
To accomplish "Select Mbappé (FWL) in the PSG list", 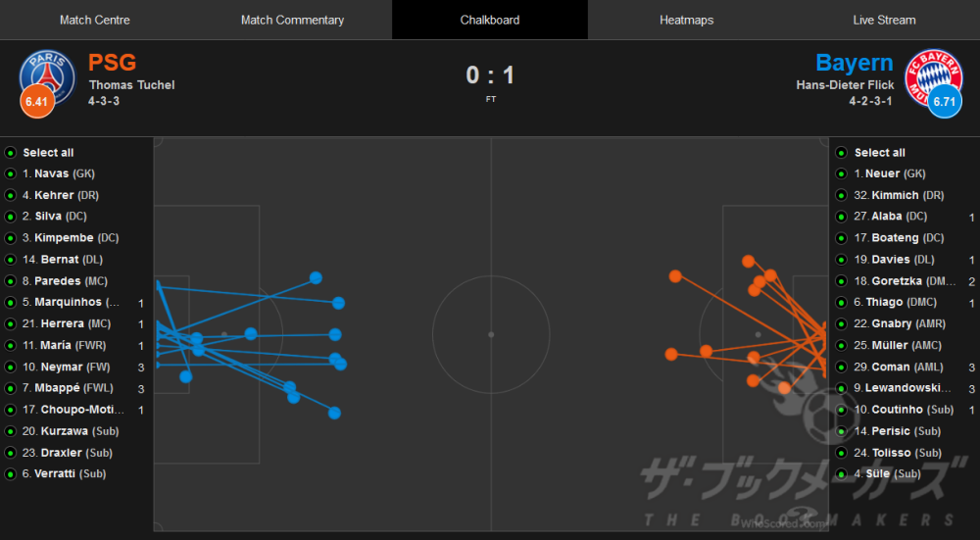I will coord(69,388).
